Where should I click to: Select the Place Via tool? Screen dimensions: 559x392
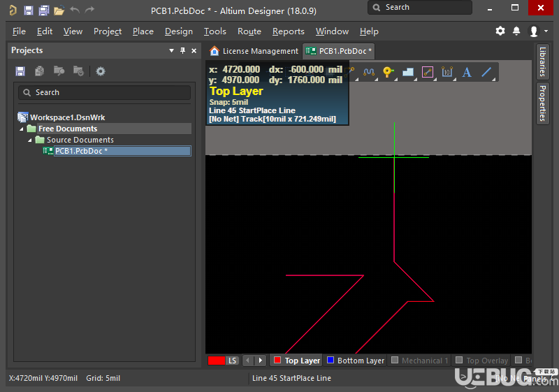coord(388,73)
